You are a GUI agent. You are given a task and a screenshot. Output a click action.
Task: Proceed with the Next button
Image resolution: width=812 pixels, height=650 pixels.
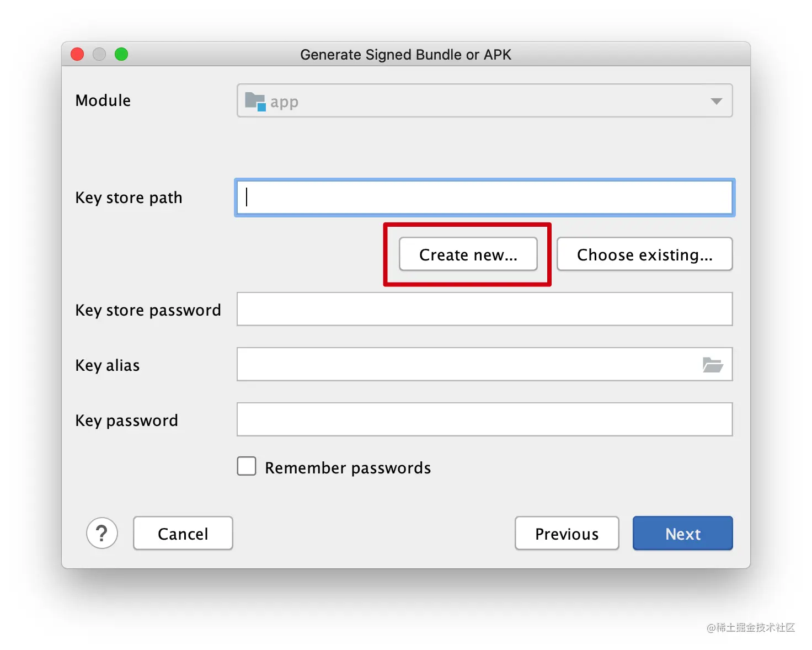click(683, 534)
